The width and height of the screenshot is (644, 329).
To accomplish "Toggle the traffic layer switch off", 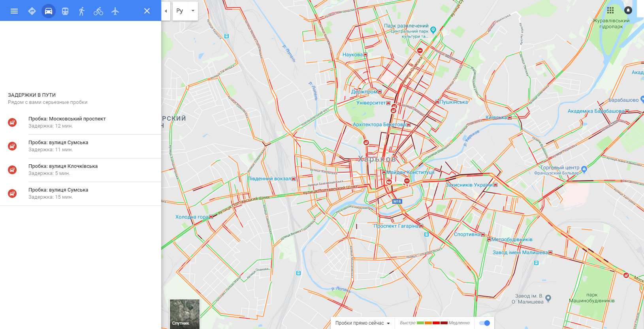I will (x=484, y=323).
